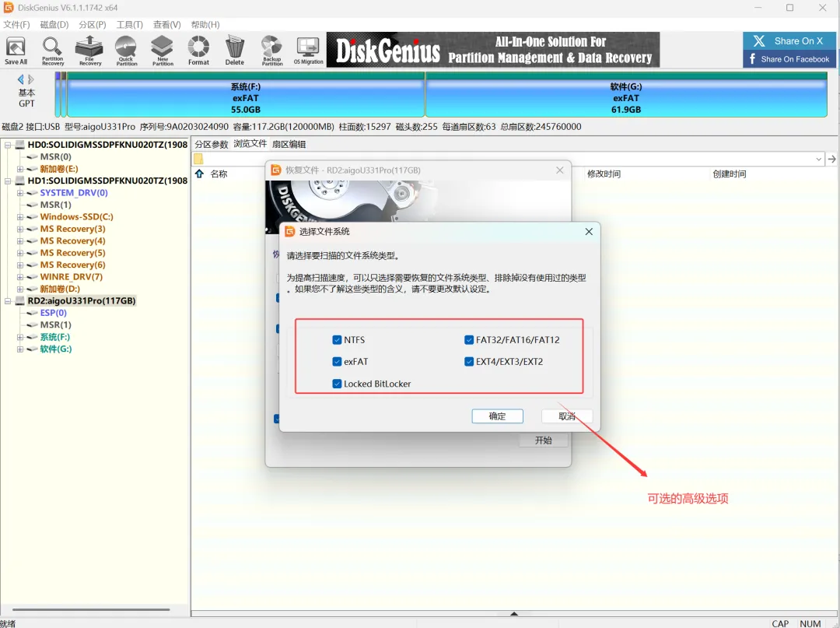
Task: Open the 查看(V) menu
Action: [166, 25]
